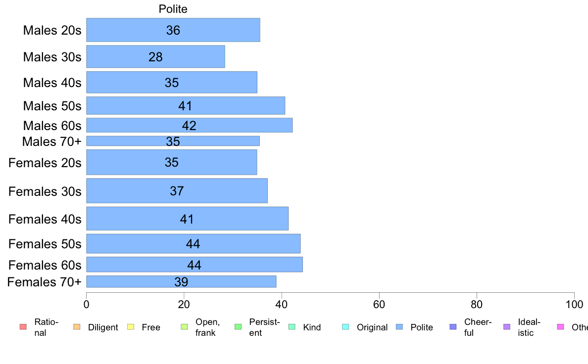Image resolution: width=588 pixels, height=364 pixels.
Task: Select the Females 50s bar
Action: pyautogui.click(x=193, y=243)
